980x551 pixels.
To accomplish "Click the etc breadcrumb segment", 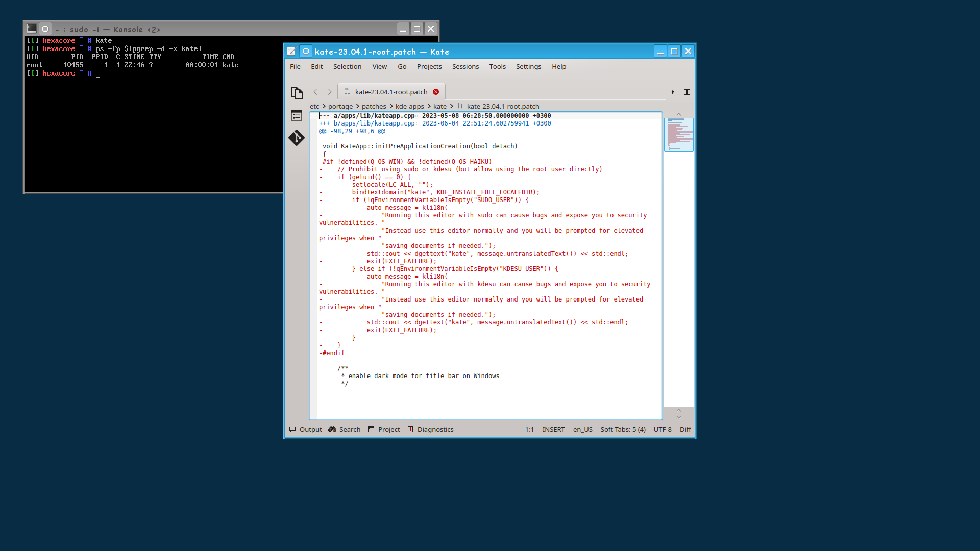I will click(x=314, y=106).
